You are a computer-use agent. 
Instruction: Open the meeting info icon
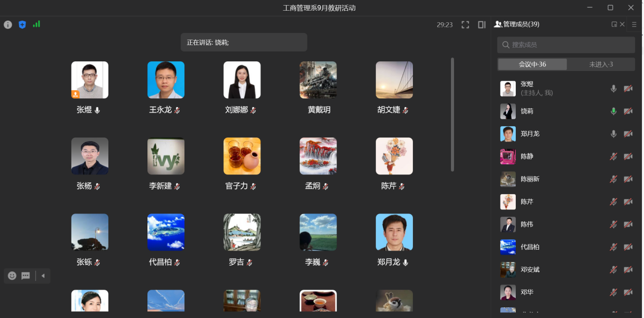point(8,24)
